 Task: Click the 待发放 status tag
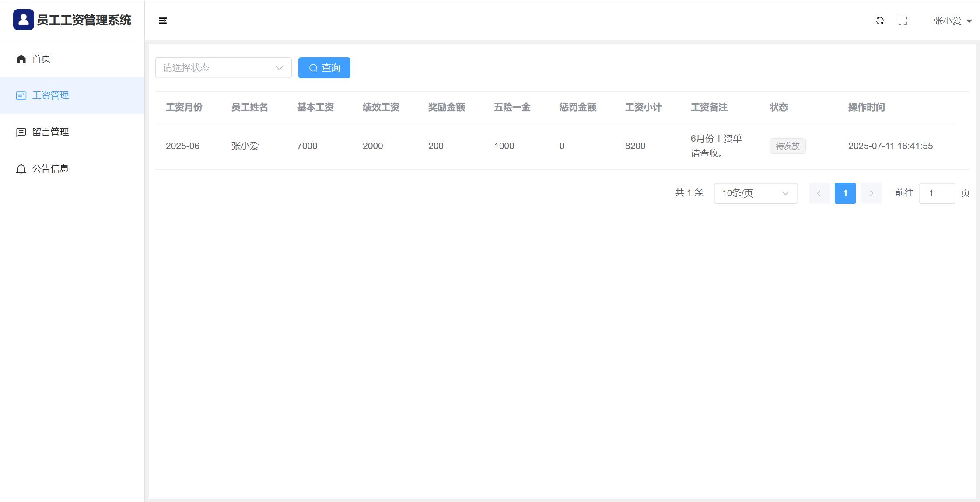[x=787, y=146]
